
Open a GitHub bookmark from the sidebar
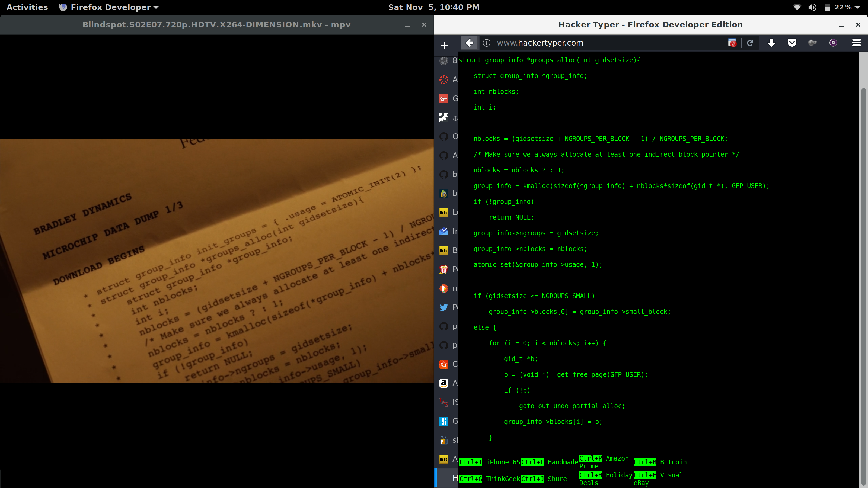(x=443, y=136)
